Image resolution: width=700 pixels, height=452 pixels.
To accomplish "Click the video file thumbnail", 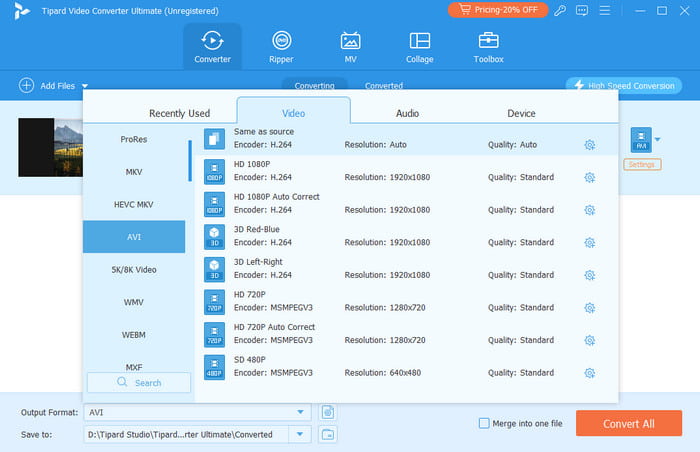I will (50, 147).
